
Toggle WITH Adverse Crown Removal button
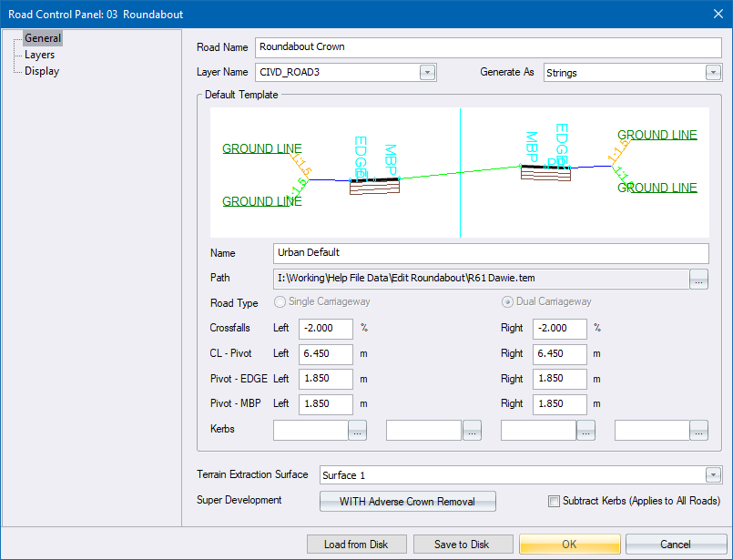(x=407, y=501)
